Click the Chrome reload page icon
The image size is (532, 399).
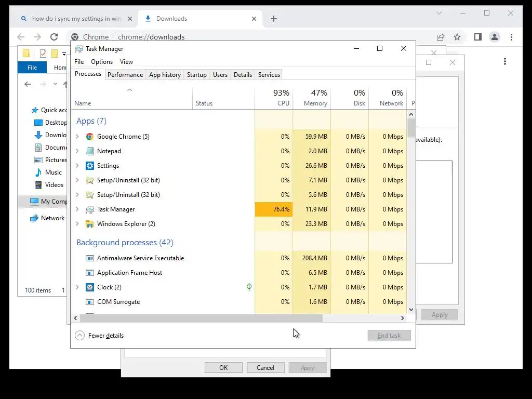[54, 37]
